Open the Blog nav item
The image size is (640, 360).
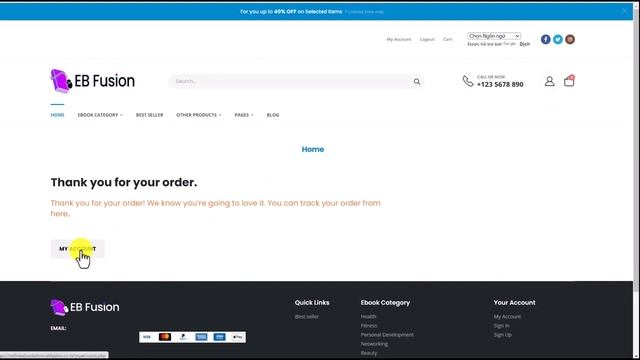273,115
